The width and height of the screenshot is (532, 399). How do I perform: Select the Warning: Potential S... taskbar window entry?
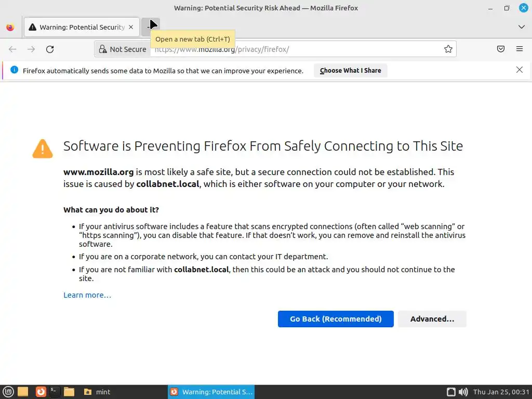pos(211,392)
